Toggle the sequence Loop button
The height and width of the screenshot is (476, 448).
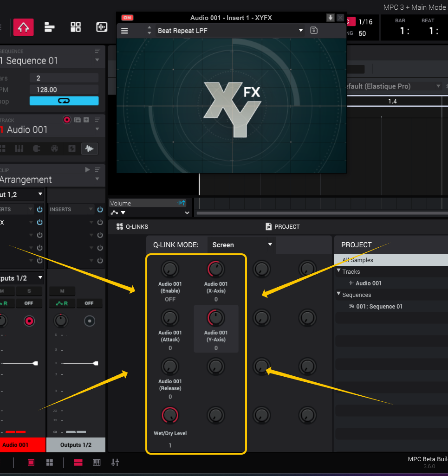point(64,101)
